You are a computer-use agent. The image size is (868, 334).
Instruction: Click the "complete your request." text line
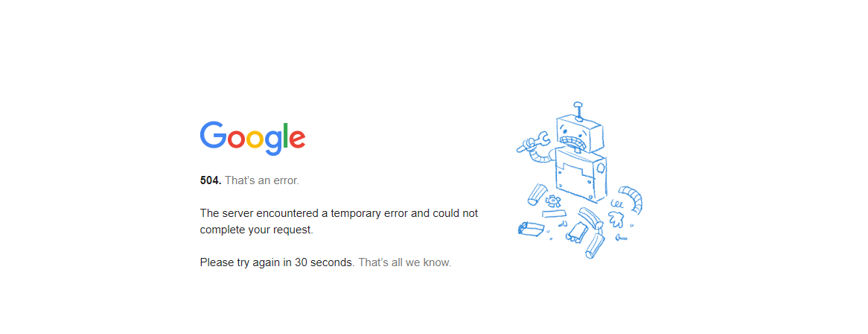256,230
